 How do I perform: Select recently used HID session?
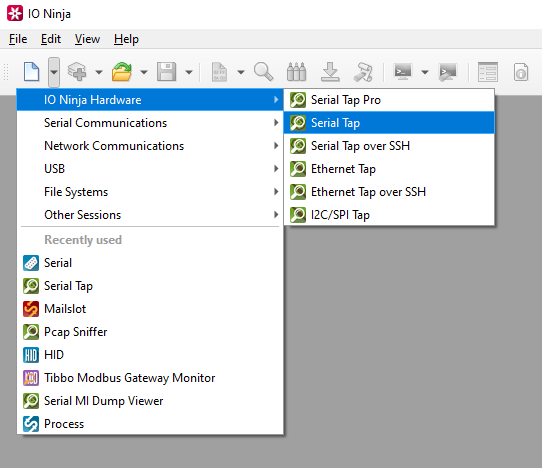coord(150,355)
